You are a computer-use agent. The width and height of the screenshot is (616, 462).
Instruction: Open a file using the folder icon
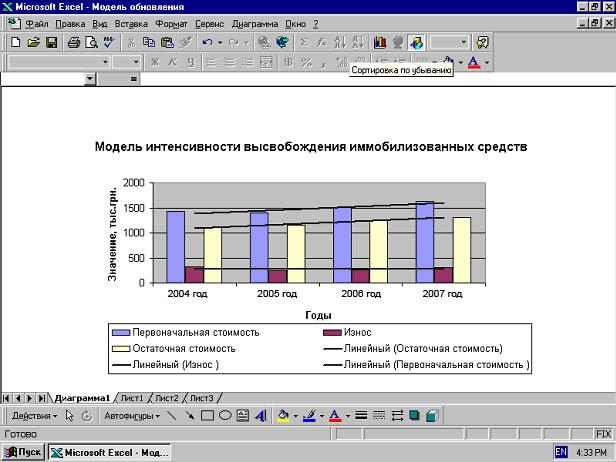pos(33,42)
